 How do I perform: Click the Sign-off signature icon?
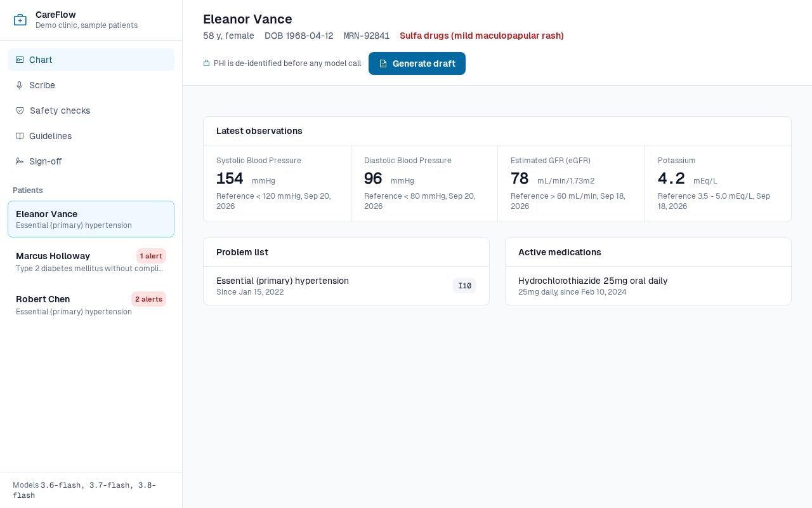tap(20, 161)
